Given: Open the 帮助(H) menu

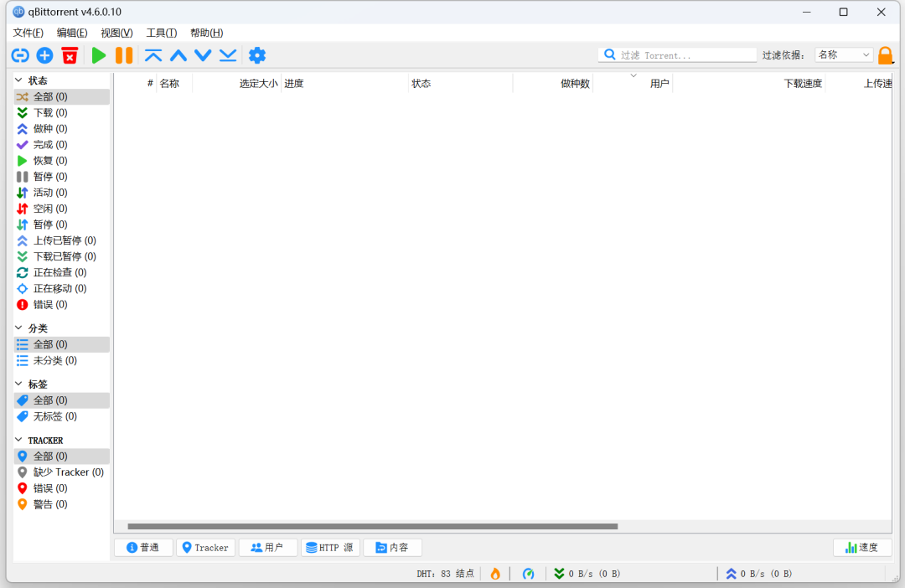Looking at the screenshot, I should [207, 33].
